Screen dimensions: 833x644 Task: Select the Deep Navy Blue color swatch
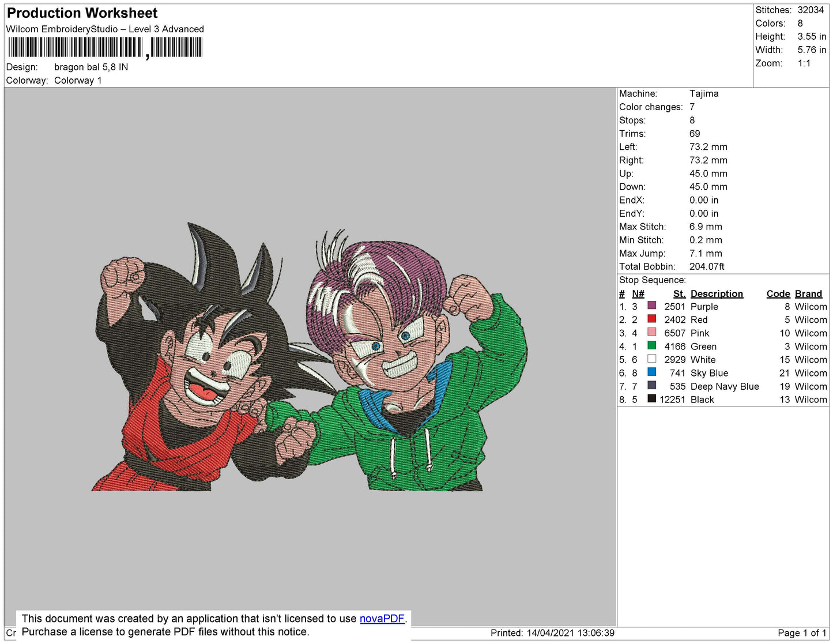click(x=652, y=385)
